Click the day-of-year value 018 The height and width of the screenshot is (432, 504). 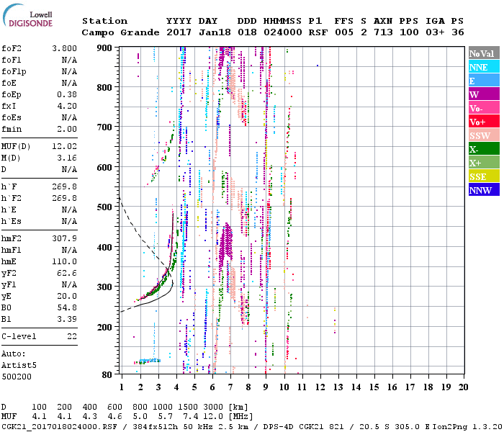pyautogui.click(x=247, y=32)
